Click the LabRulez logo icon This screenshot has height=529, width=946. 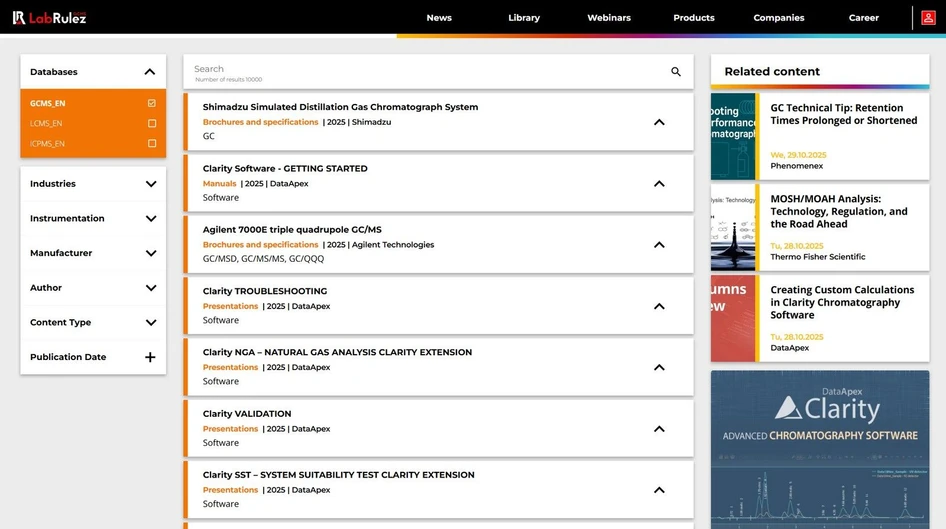pyautogui.click(x=19, y=18)
